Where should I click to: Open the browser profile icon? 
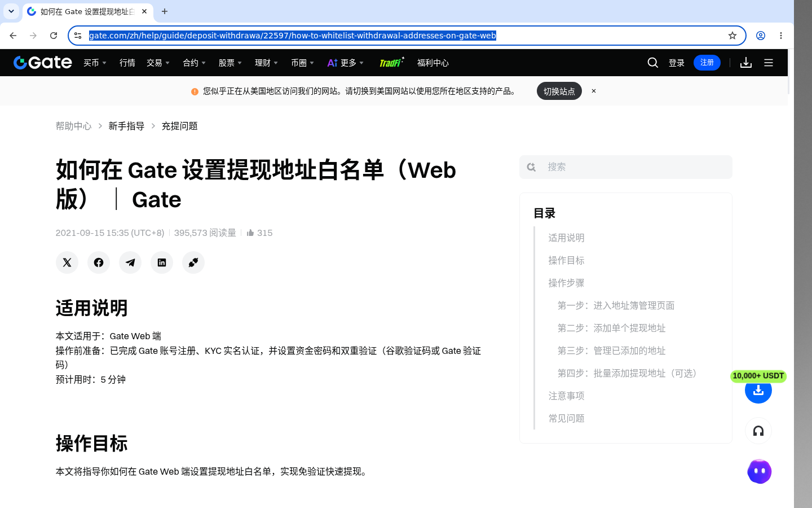pyautogui.click(x=761, y=36)
